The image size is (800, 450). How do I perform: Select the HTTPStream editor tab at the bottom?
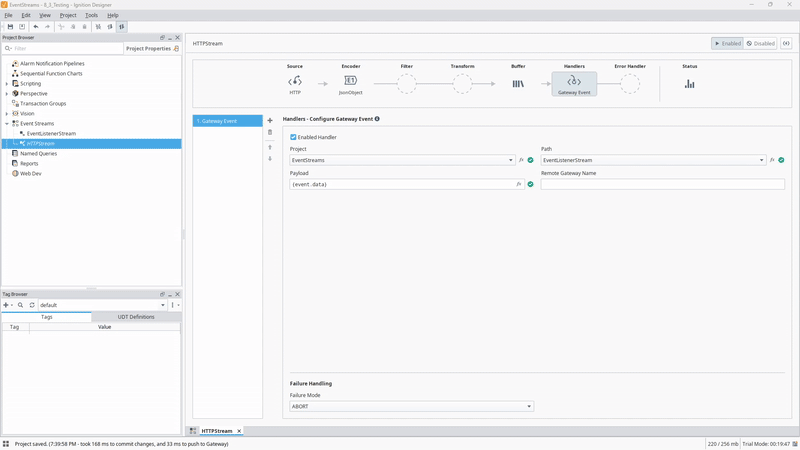[216, 431]
